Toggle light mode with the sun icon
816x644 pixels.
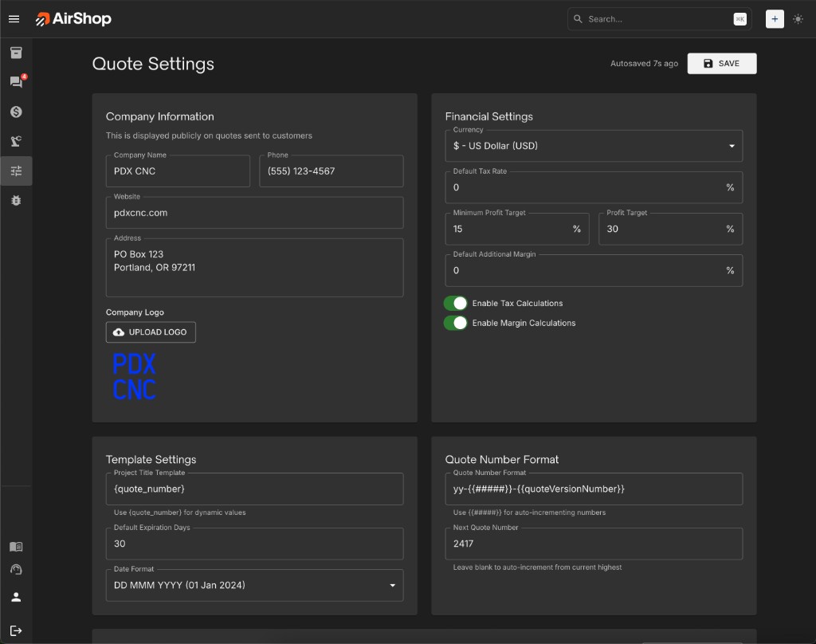[798, 18]
